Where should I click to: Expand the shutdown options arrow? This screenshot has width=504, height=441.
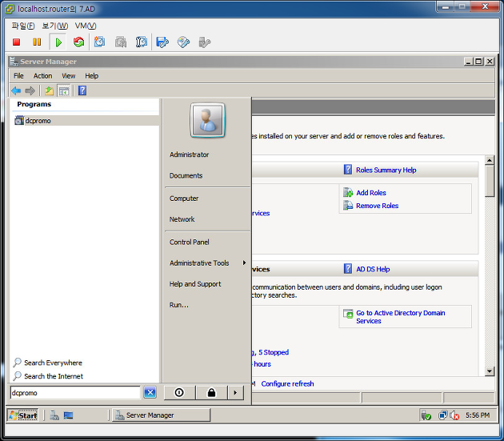235,392
